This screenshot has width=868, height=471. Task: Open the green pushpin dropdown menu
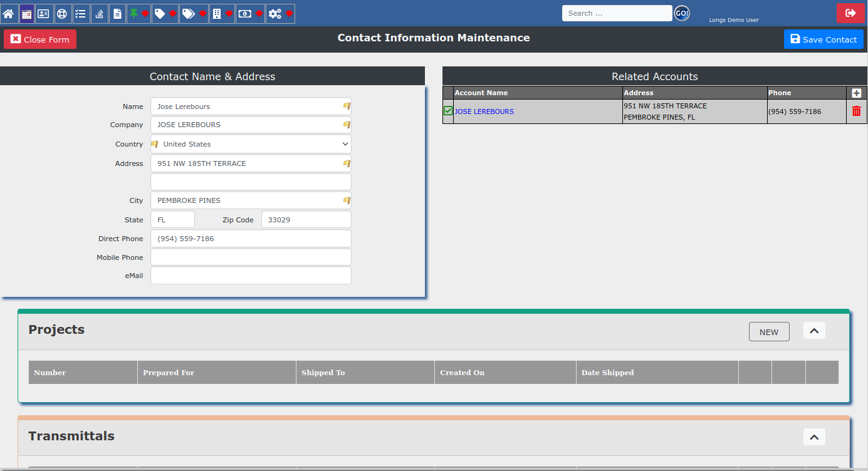139,14
